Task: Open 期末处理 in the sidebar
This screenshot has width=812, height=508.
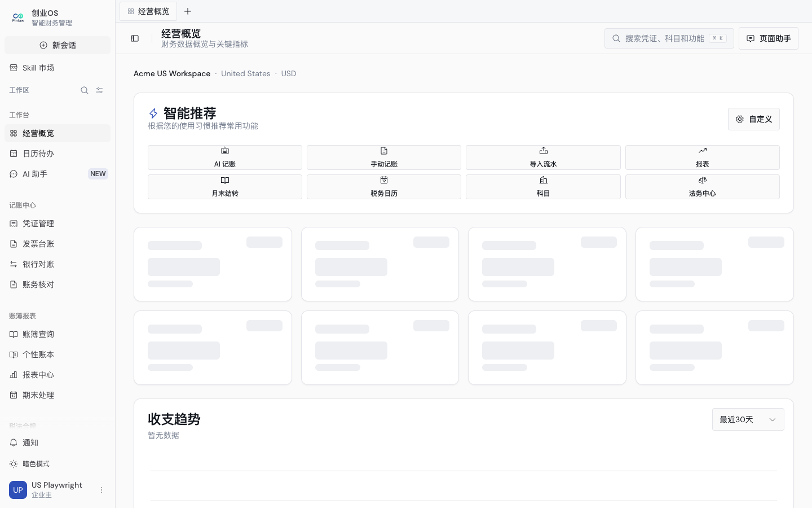Action: click(58, 395)
